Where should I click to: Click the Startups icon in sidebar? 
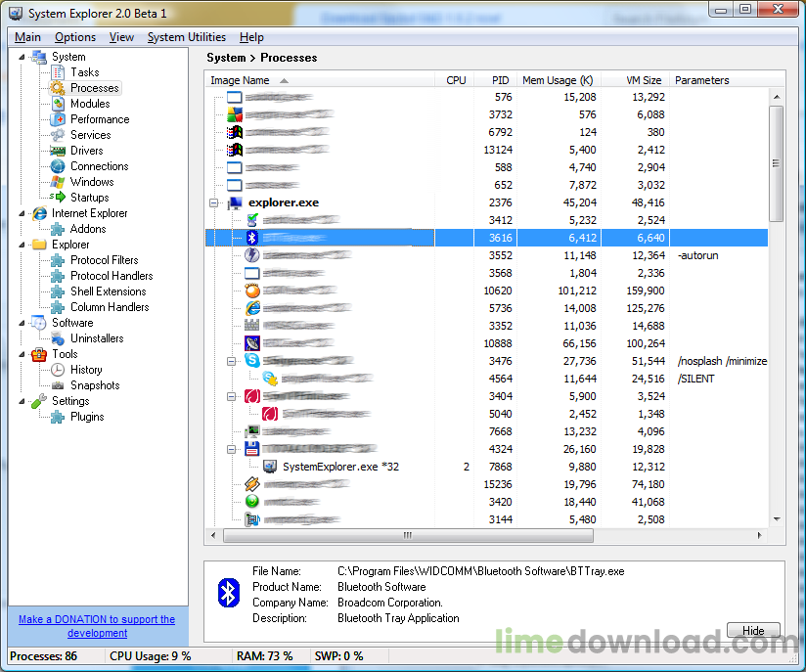click(58, 198)
